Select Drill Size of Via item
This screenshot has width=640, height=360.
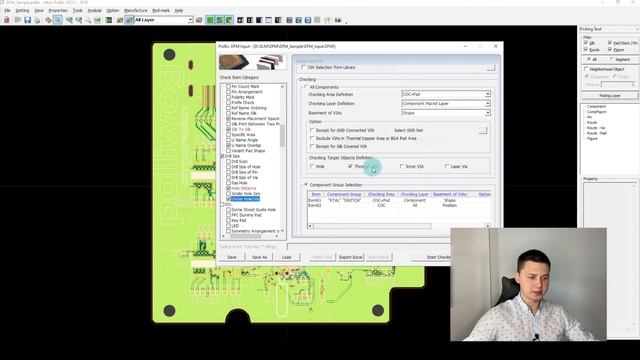pos(245,178)
